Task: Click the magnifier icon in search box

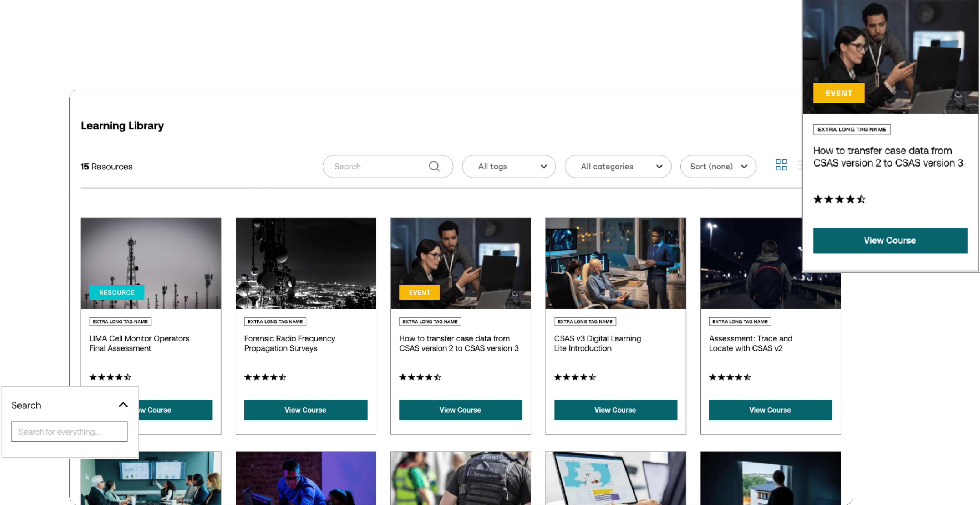Action: click(x=434, y=166)
